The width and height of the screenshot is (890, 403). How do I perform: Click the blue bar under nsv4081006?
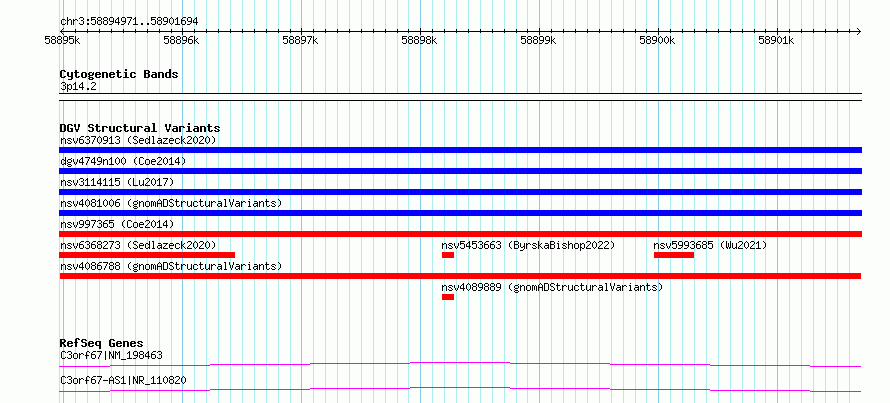pyautogui.click(x=460, y=213)
